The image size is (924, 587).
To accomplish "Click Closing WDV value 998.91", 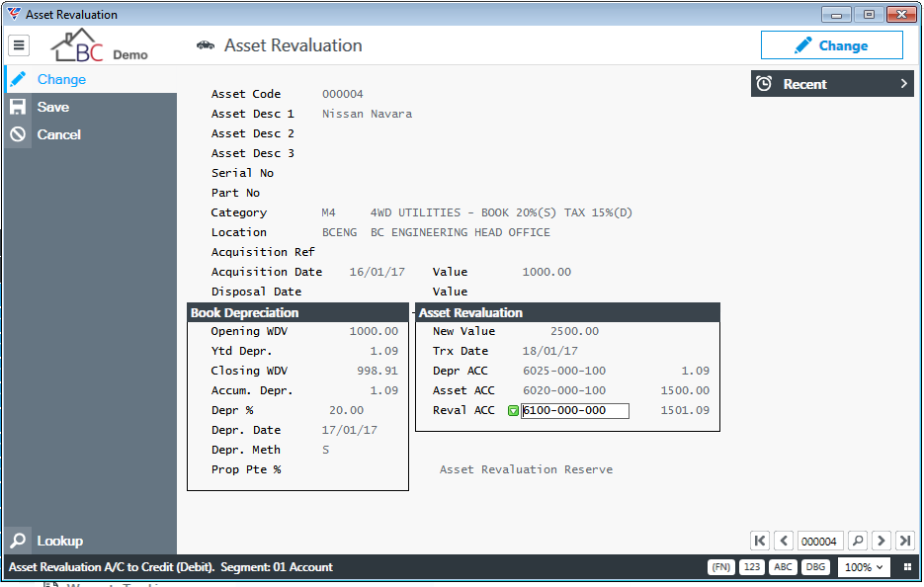I will (378, 371).
